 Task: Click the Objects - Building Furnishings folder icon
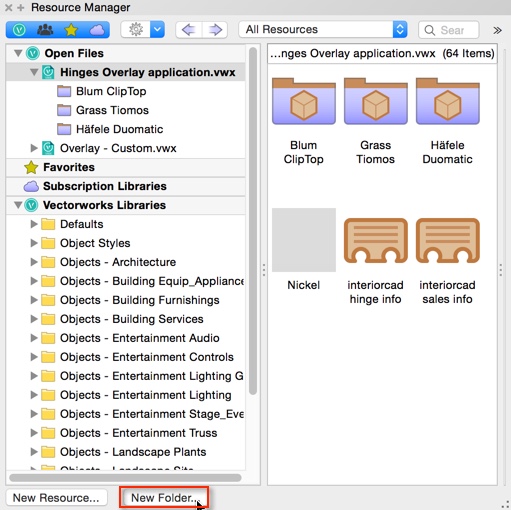tap(48, 300)
